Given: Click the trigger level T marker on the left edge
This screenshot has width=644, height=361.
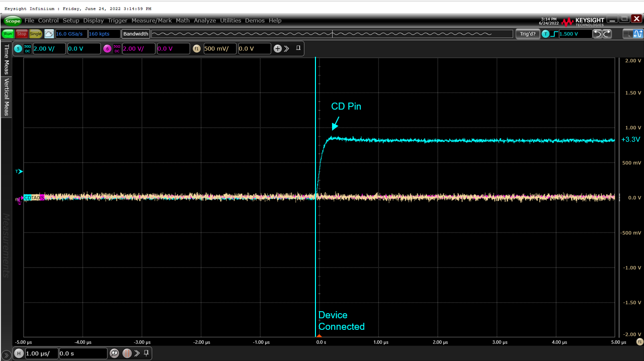Looking at the screenshot, I should (x=18, y=171).
